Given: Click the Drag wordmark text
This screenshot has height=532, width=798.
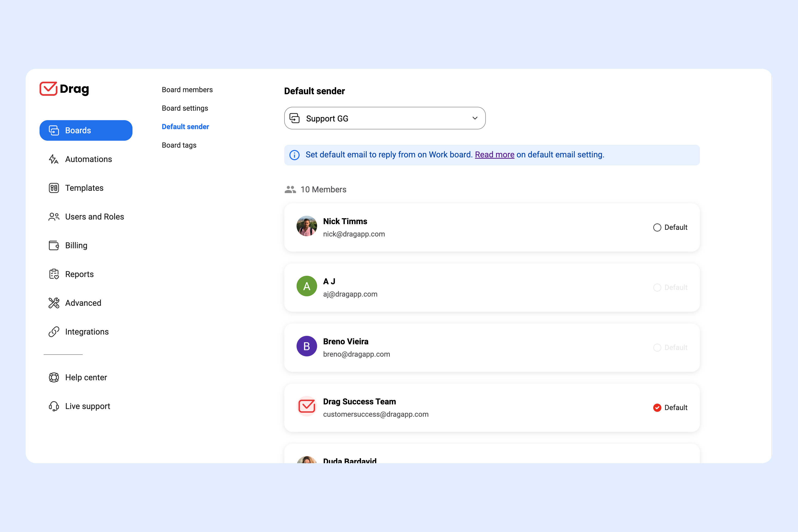Looking at the screenshot, I should [74, 89].
